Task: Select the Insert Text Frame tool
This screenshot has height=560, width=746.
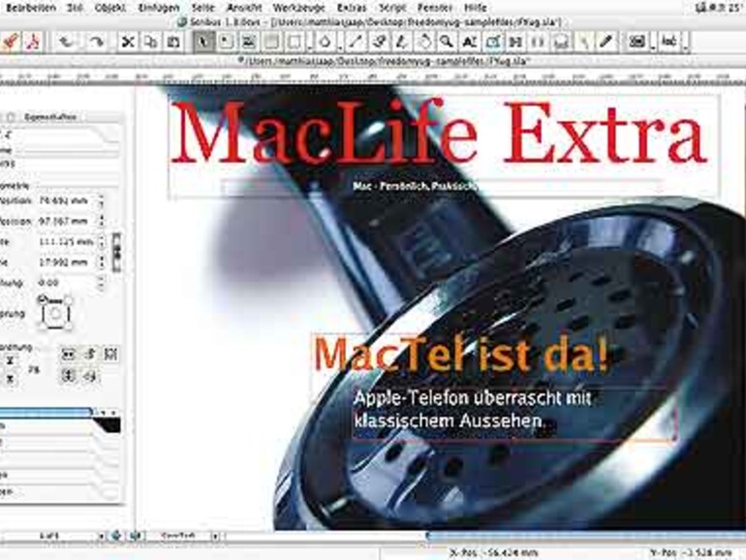Action: pos(226,42)
